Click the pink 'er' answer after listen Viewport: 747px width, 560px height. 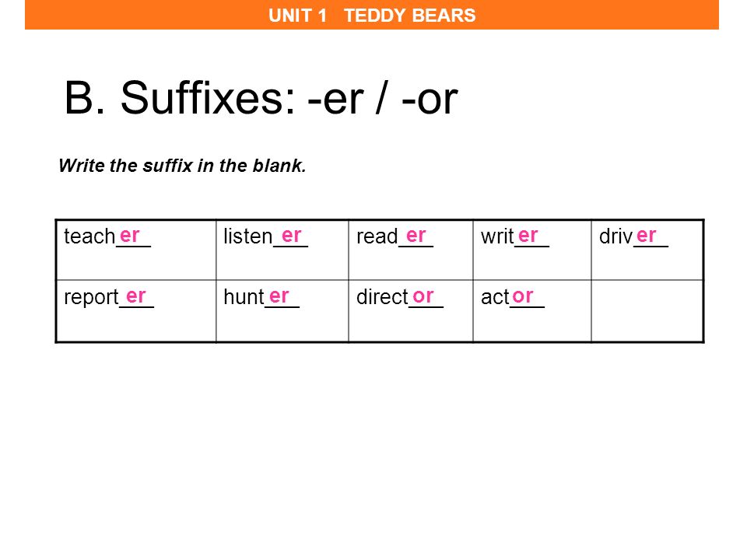292,236
